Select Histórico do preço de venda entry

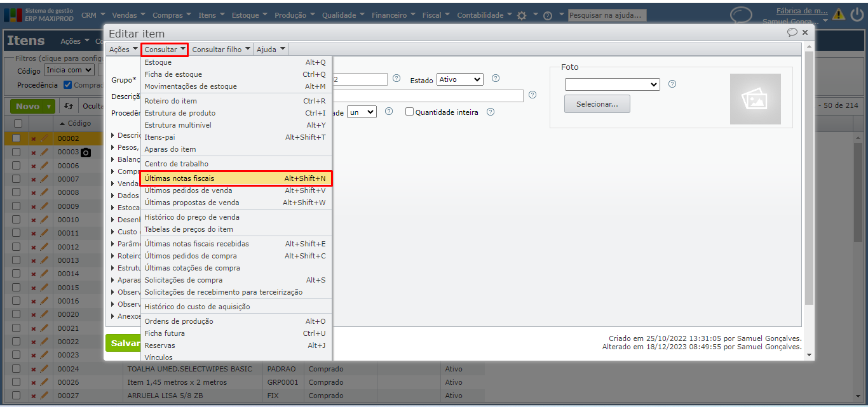236,217
